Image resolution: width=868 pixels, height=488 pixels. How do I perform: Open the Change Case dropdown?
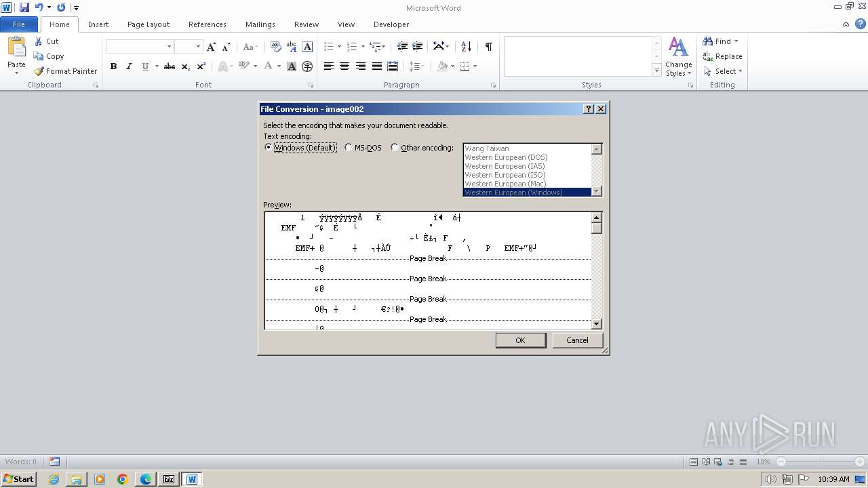click(250, 47)
